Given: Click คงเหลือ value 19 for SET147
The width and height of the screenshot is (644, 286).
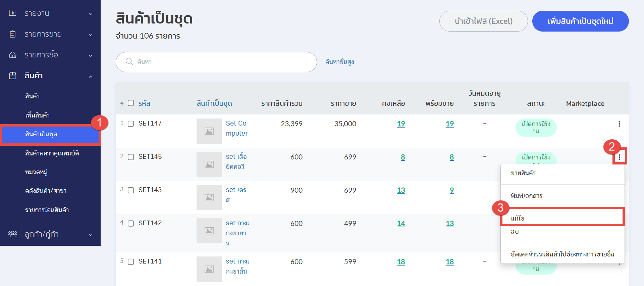Looking at the screenshot, I should tap(401, 124).
